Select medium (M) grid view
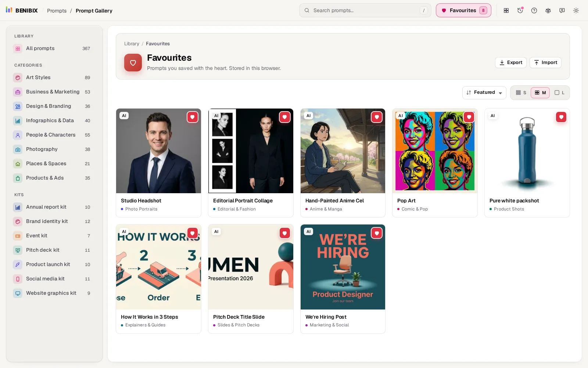 tap(540, 93)
